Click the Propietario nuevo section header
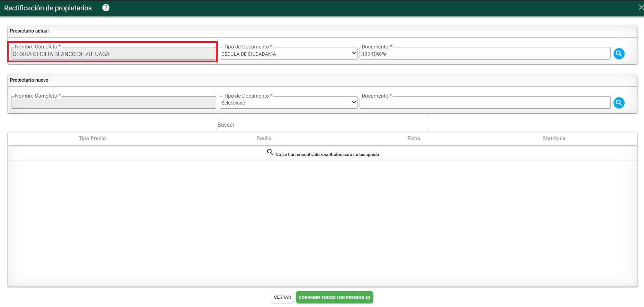This screenshot has width=644, height=307. click(x=29, y=80)
